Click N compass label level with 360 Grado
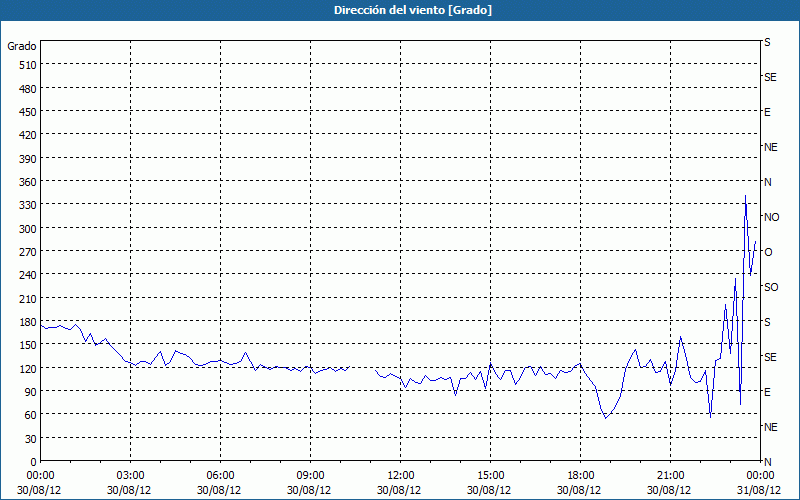This screenshot has height=500, width=800. [x=767, y=182]
